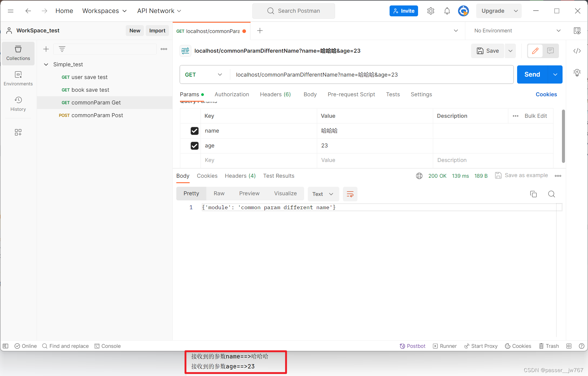Open the Pre-request Script tab
Image resolution: width=588 pixels, height=376 pixels.
(351, 94)
